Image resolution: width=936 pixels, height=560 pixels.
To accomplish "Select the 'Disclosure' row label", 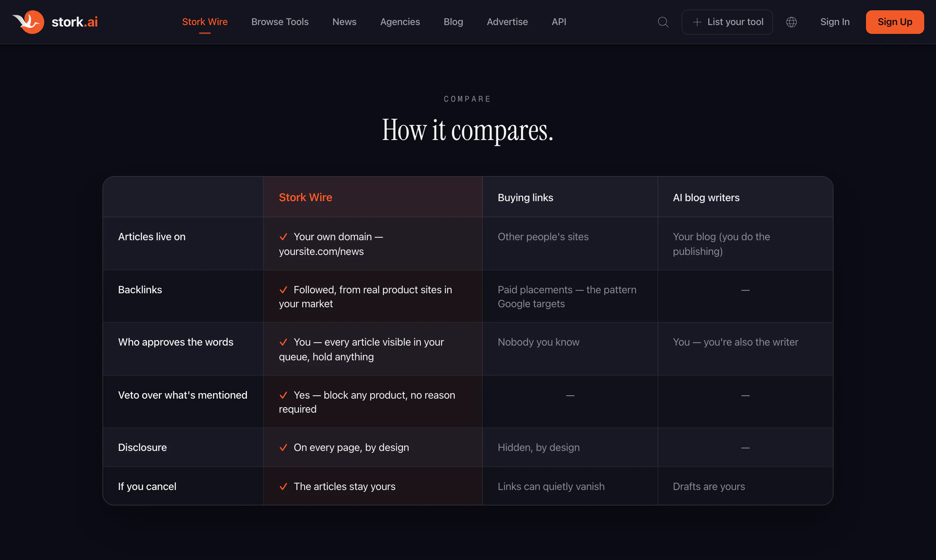I will [x=142, y=448].
